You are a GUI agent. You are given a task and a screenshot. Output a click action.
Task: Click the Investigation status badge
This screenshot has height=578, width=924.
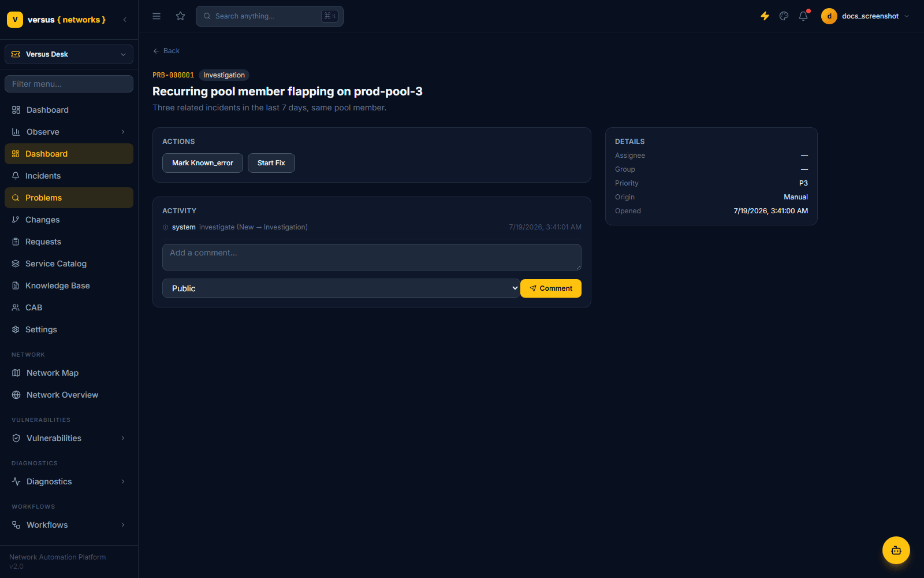tap(224, 75)
